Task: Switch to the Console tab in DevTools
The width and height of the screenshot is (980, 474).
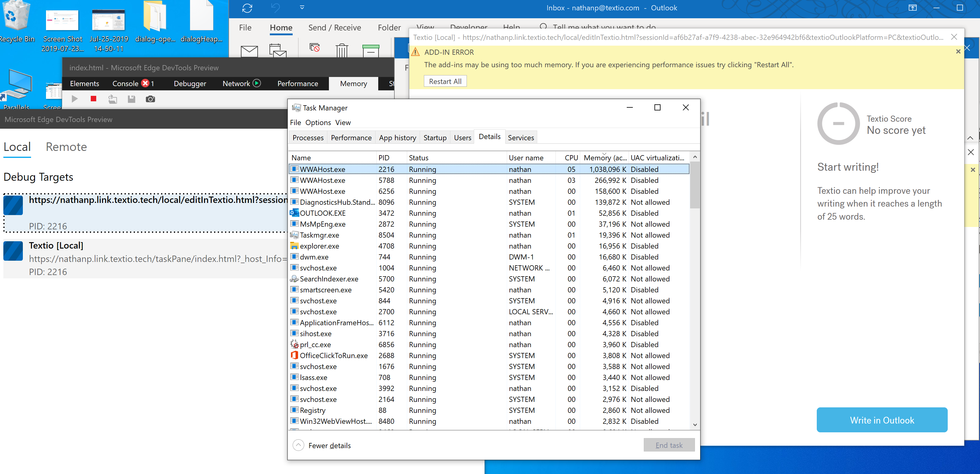Action: [x=125, y=84]
